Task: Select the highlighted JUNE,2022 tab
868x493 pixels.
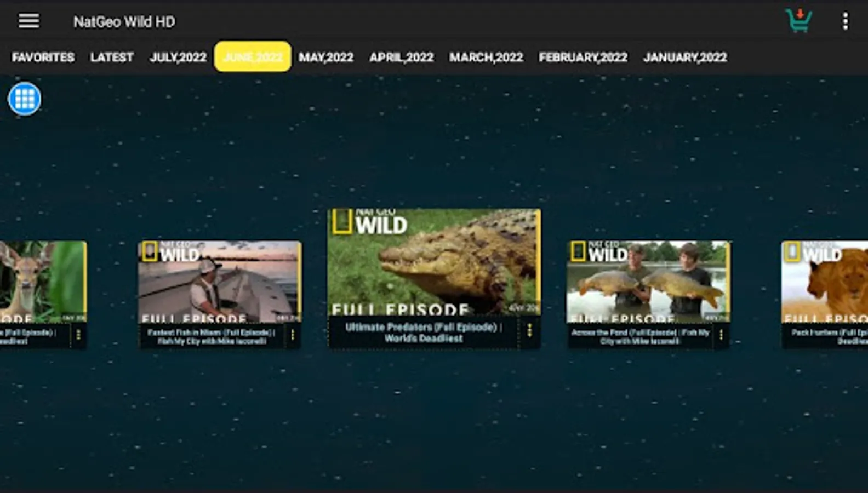Action: pos(253,56)
